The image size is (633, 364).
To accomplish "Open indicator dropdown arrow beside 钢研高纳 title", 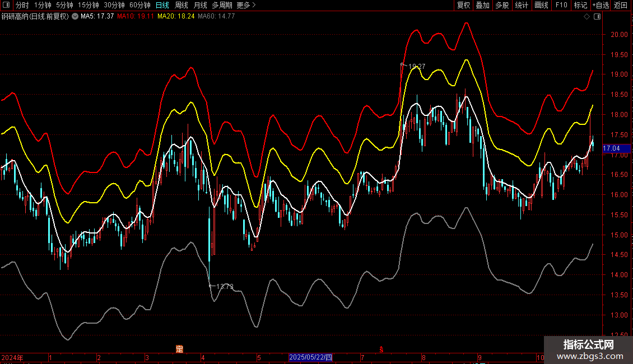I will click(75, 16).
